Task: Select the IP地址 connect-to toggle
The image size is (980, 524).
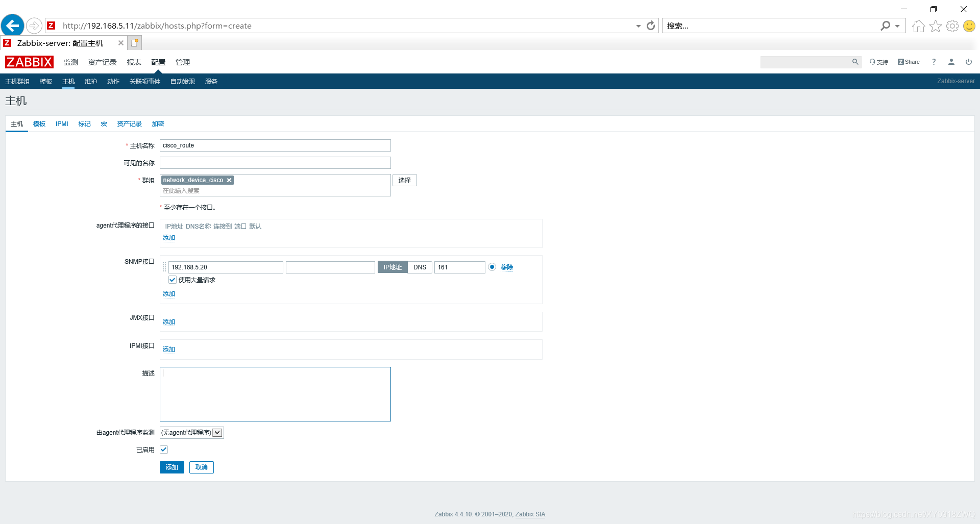Action: pos(393,267)
